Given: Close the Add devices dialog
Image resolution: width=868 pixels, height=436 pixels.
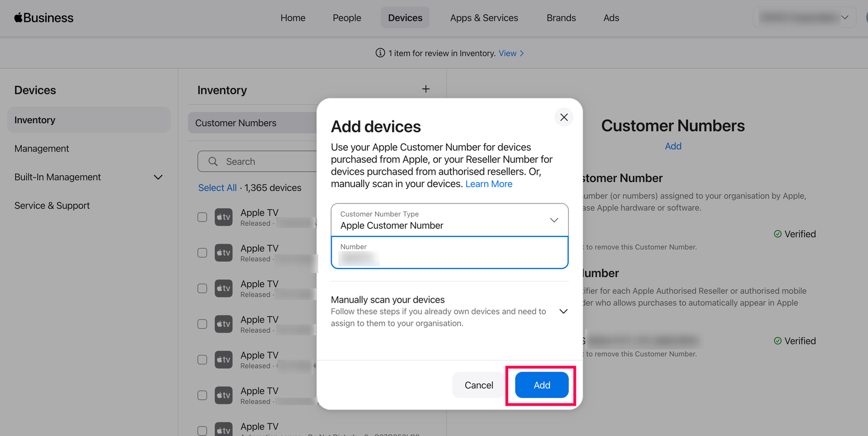Looking at the screenshot, I should tap(564, 117).
